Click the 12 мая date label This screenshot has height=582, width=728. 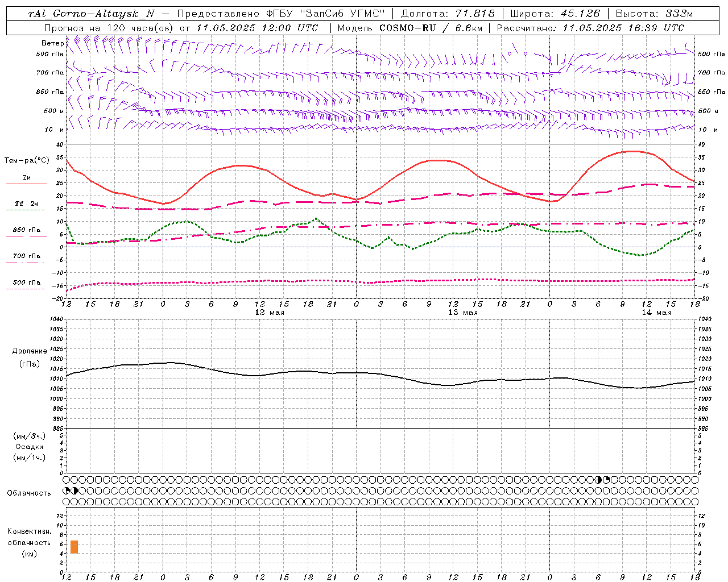tap(270, 312)
